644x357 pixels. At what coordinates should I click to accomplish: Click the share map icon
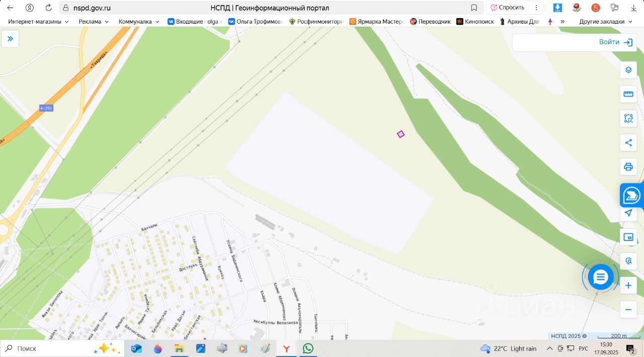[628, 143]
